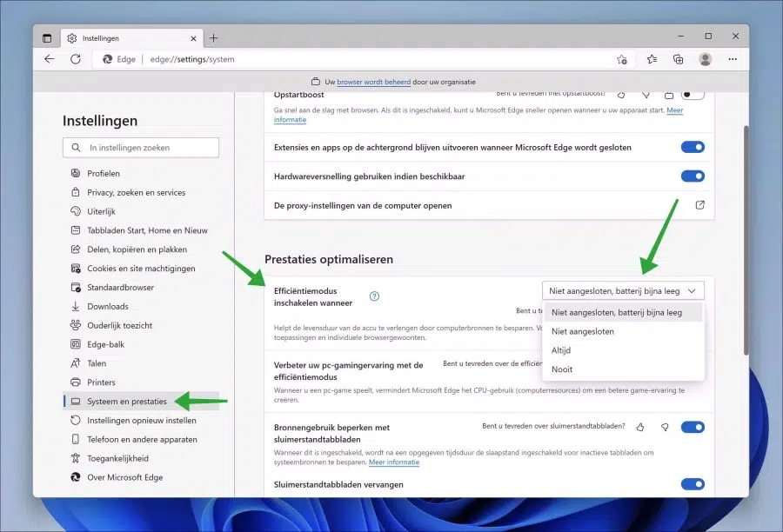Image resolution: width=783 pixels, height=532 pixels.
Task: Click the Standaardbrowser sidebar icon
Action: click(x=76, y=288)
